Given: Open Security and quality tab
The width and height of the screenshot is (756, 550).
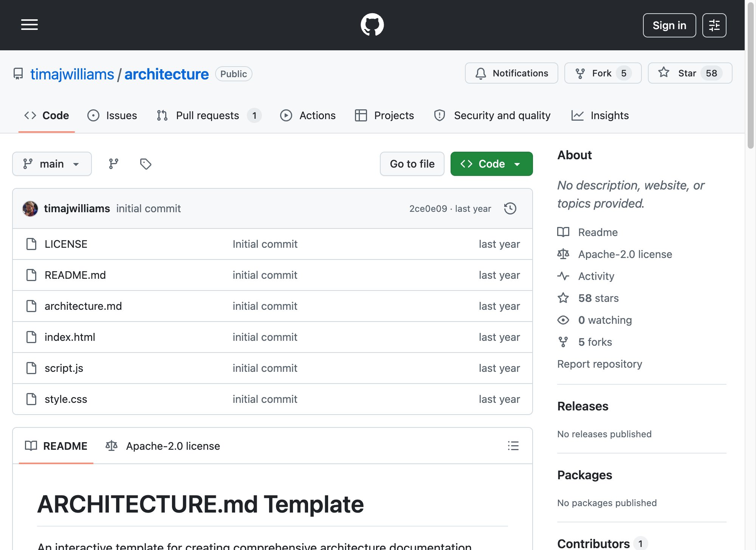Looking at the screenshot, I should click(x=492, y=115).
